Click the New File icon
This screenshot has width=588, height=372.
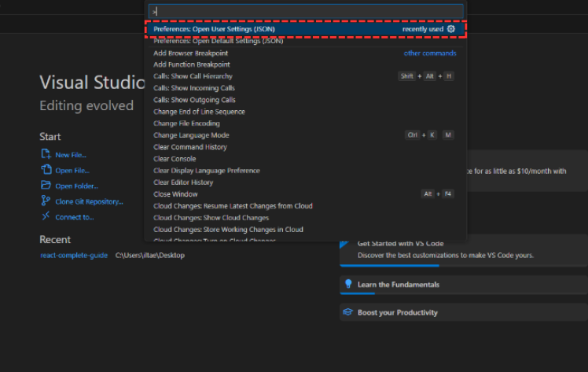click(46, 153)
